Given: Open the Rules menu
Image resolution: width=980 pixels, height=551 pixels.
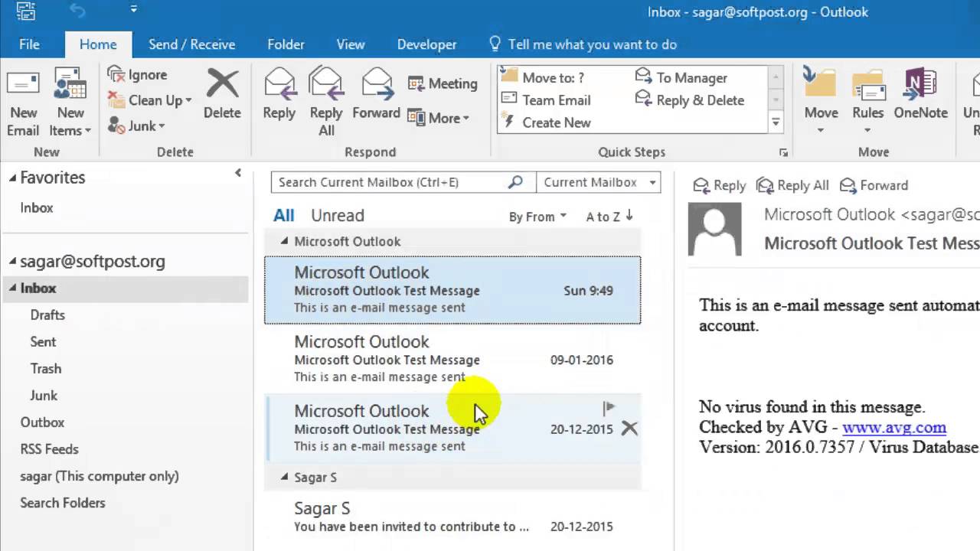Looking at the screenshot, I should tap(867, 102).
